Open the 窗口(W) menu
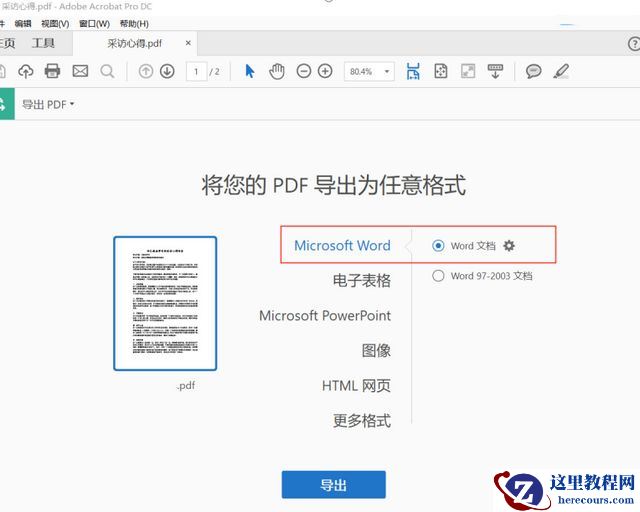640x512 pixels. 94,24
